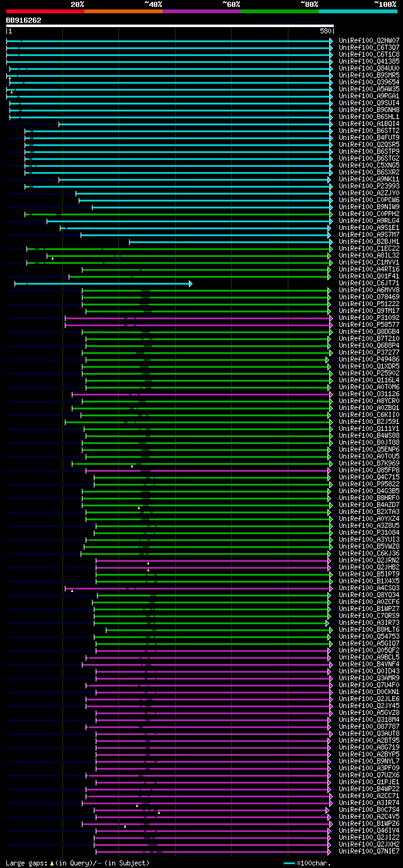Open hit UniRef100_Q84UU0

tap(369, 68)
